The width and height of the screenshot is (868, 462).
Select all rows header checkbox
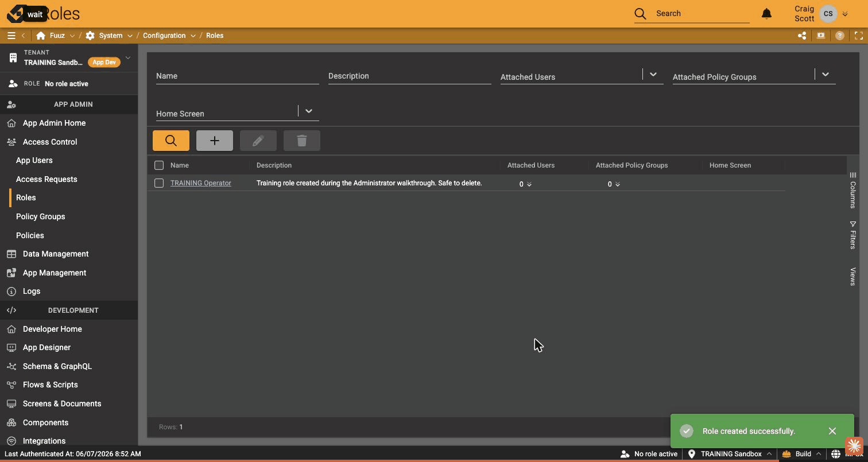(x=159, y=165)
